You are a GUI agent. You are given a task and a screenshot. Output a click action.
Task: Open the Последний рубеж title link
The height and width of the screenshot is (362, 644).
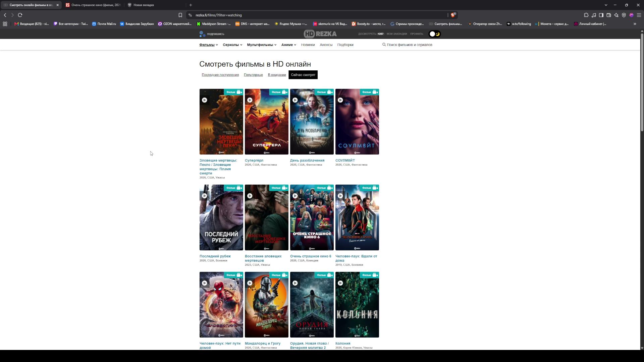point(215,256)
